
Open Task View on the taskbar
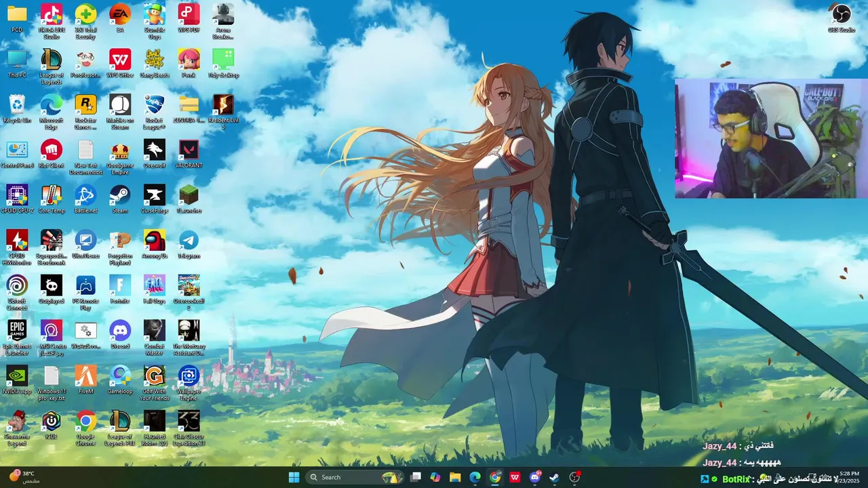[416, 477]
